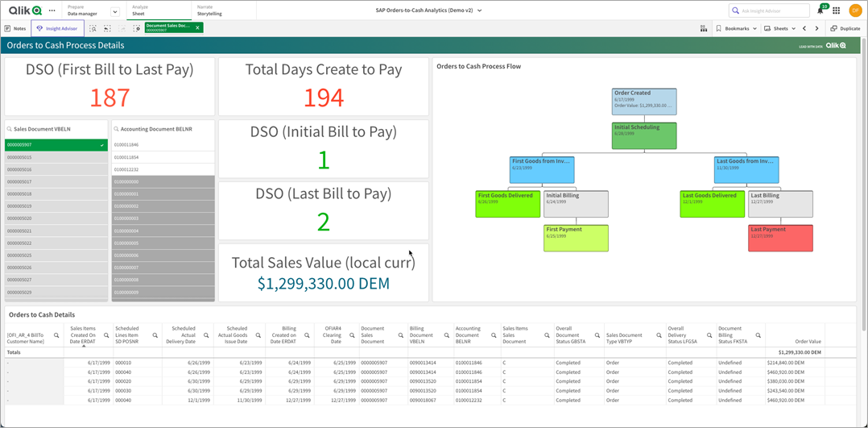The width and height of the screenshot is (868, 428).
Task: Click the Duplicate button
Action: click(x=845, y=28)
